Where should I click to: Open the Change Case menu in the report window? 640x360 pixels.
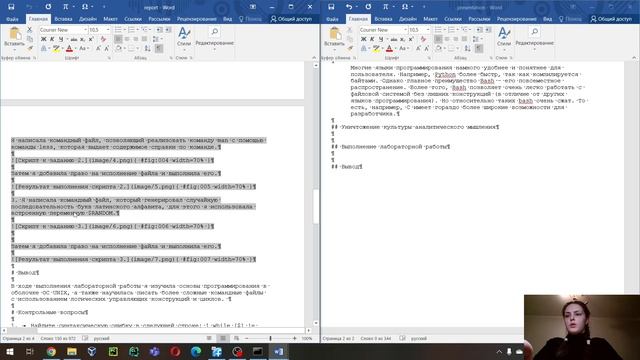83,49
